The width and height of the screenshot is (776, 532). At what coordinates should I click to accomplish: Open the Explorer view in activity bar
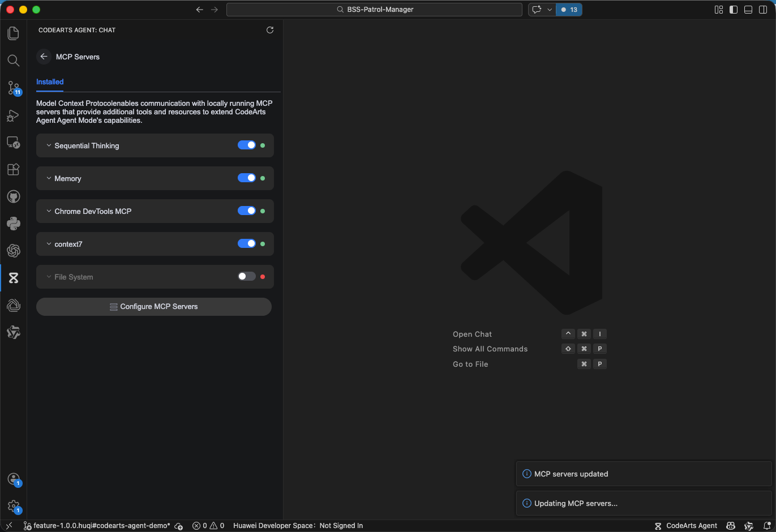click(14, 33)
